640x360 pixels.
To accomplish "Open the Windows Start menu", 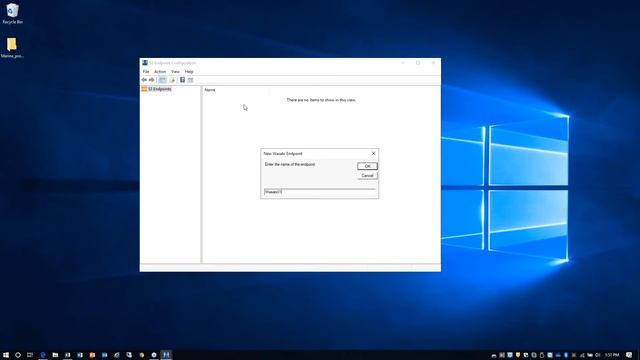I will pos(6,355).
